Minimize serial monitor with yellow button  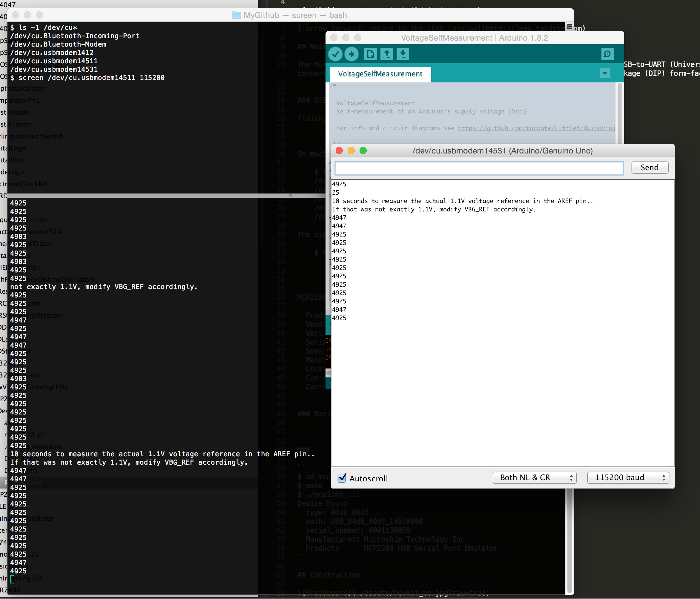click(x=351, y=151)
